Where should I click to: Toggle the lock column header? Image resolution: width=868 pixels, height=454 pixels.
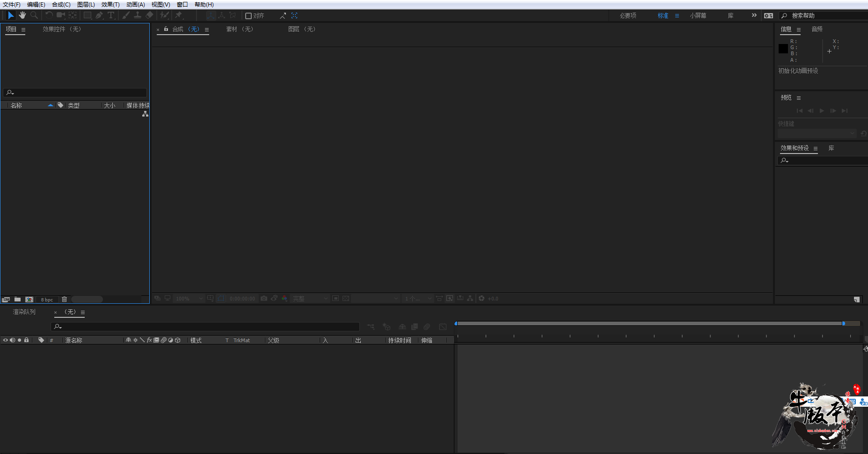coord(27,340)
